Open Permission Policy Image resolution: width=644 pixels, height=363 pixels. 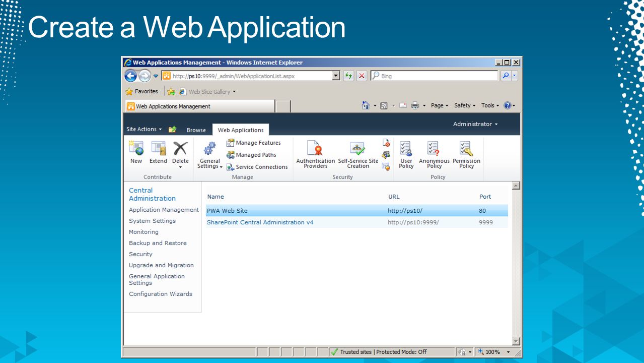click(x=466, y=155)
